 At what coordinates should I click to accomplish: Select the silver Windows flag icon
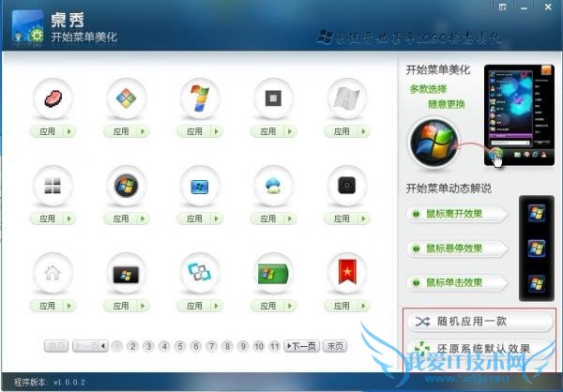click(347, 98)
